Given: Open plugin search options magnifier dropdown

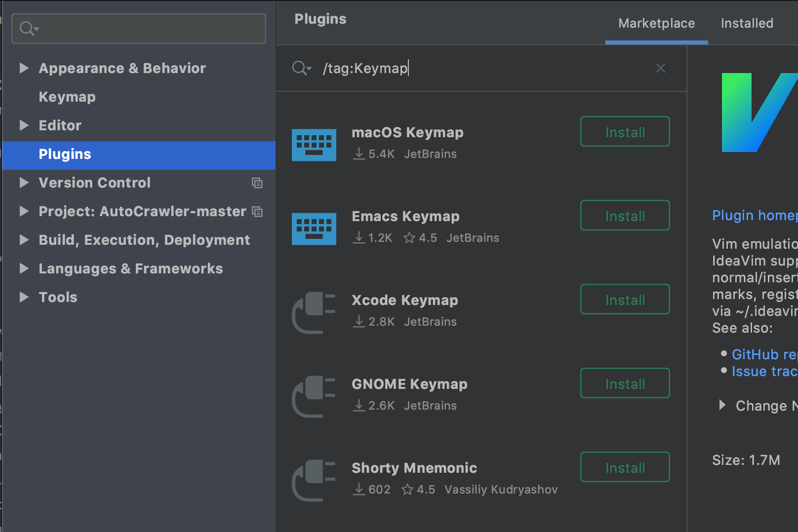Looking at the screenshot, I should tap(302, 68).
